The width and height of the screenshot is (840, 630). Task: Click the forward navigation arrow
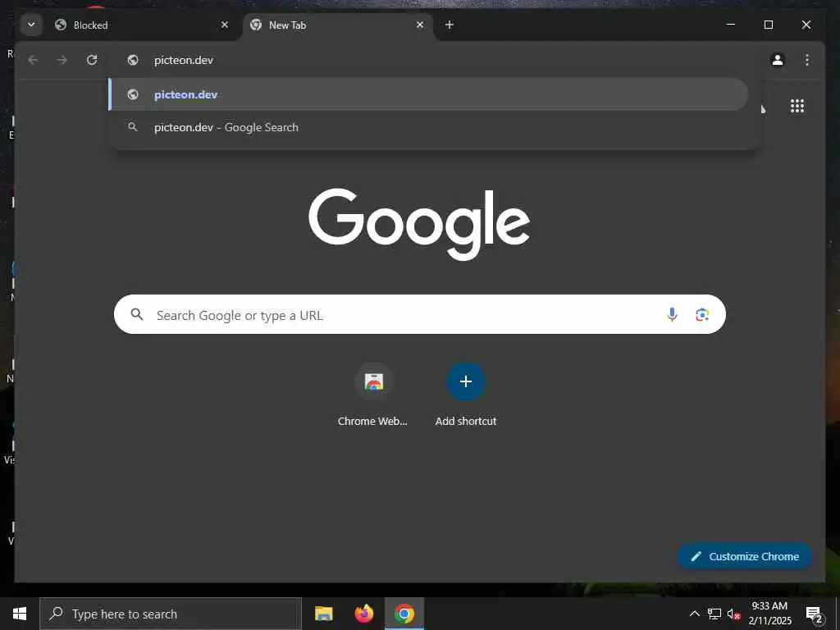62,60
